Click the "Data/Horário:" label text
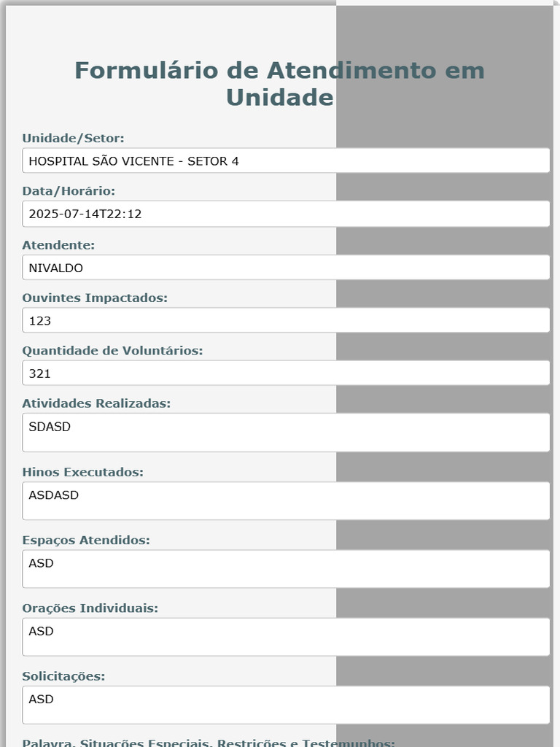 click(69, 191)
